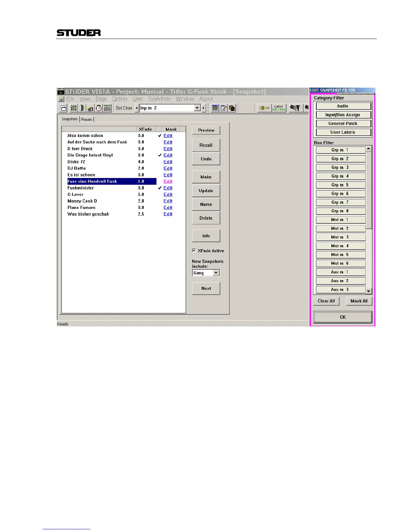Viewport: 411px width, 532px height.
Task: Open the View menu
Action: point(85,99)
